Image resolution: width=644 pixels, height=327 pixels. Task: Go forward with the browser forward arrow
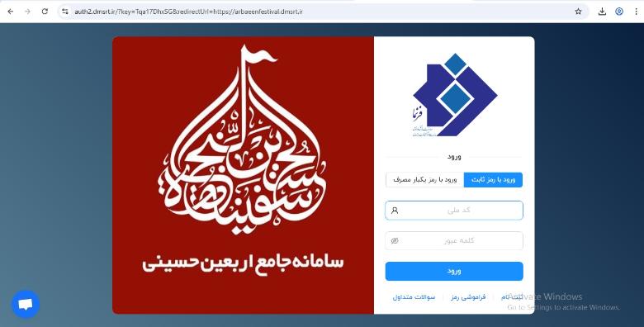tap(27, 12)
